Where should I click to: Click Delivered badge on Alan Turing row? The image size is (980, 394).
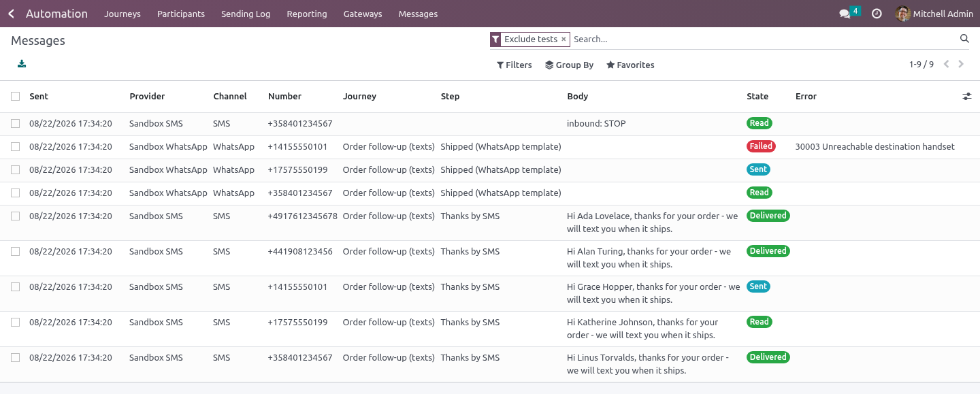pyautogui.click(x=768, y=251)
